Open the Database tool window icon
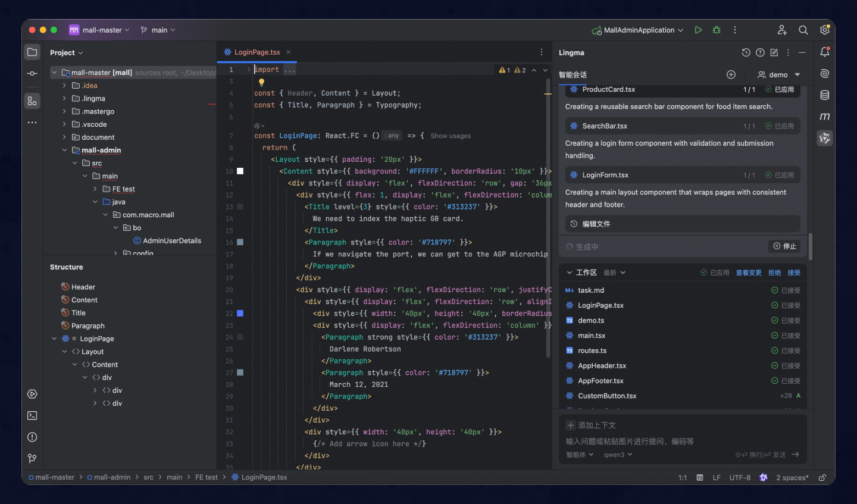This screenshot has height=504, width=857. (824, 95)
